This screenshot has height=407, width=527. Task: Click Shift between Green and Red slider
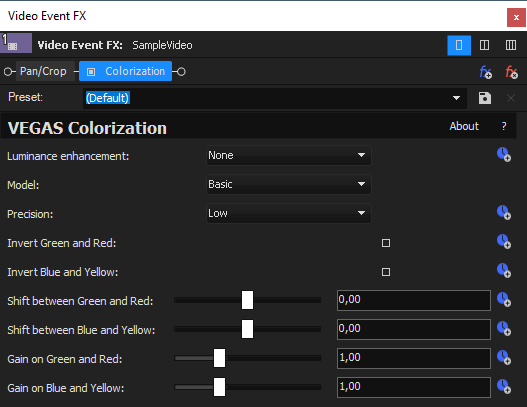coord(247,300)
